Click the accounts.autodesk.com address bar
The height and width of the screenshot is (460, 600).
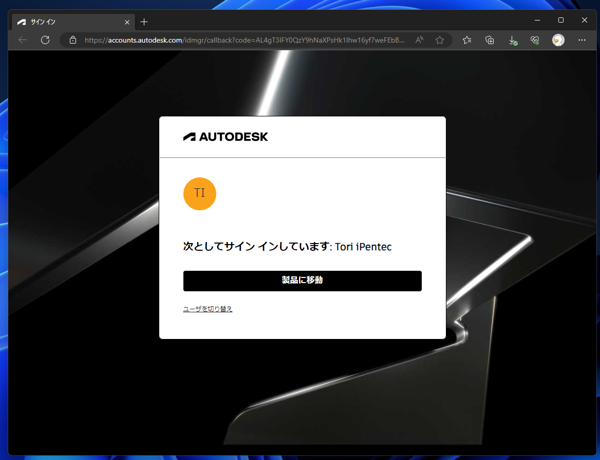[x=244, y=40]
